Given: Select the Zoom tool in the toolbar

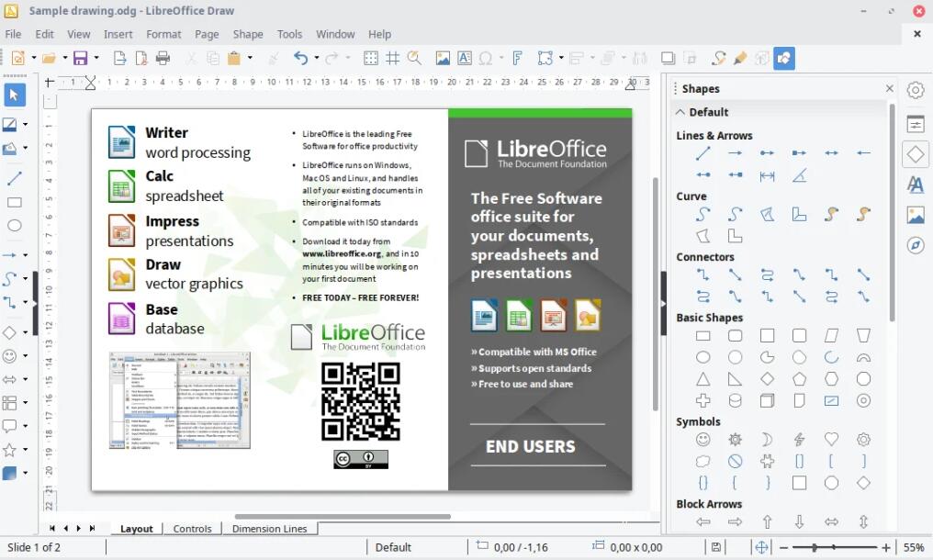Looking at the screenshot, I should point(413,58).
